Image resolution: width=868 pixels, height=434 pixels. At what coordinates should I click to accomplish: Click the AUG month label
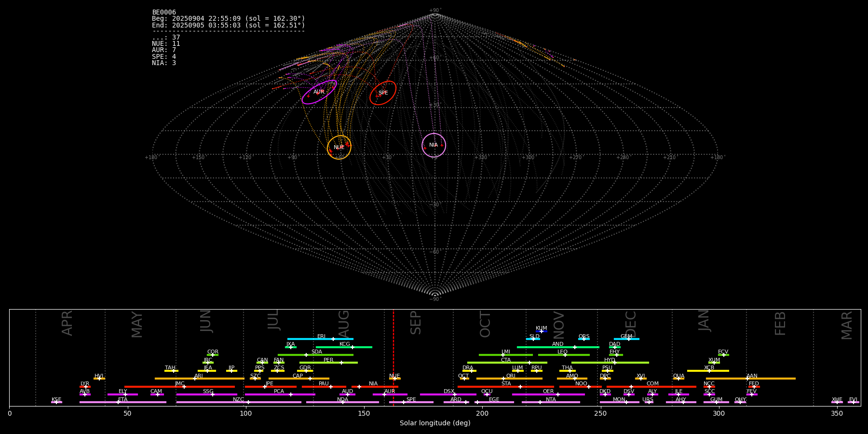point(344,324)
